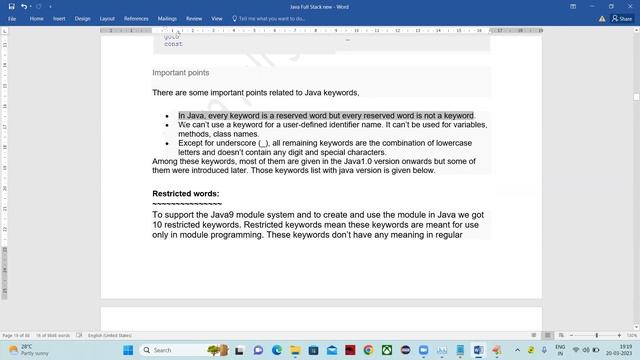Click the scroll down arrow of vertical scrollbar
This screenshot has height=360, width=640.
tap(636, 327)
